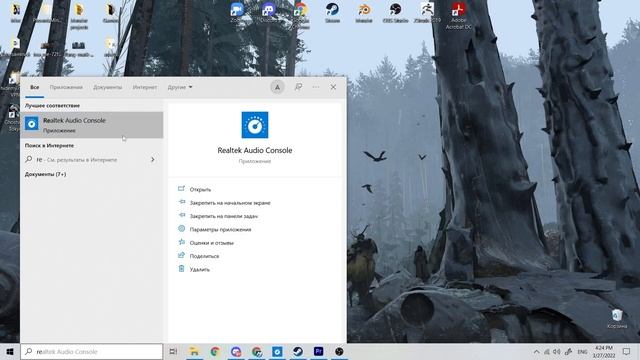Open File Explorer from the taskbar

194,351
